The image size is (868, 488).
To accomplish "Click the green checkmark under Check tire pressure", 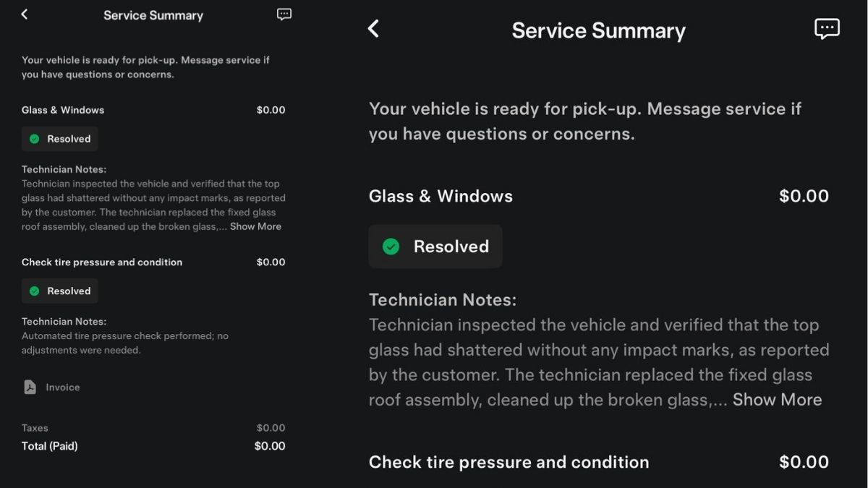I will [35, 291].
